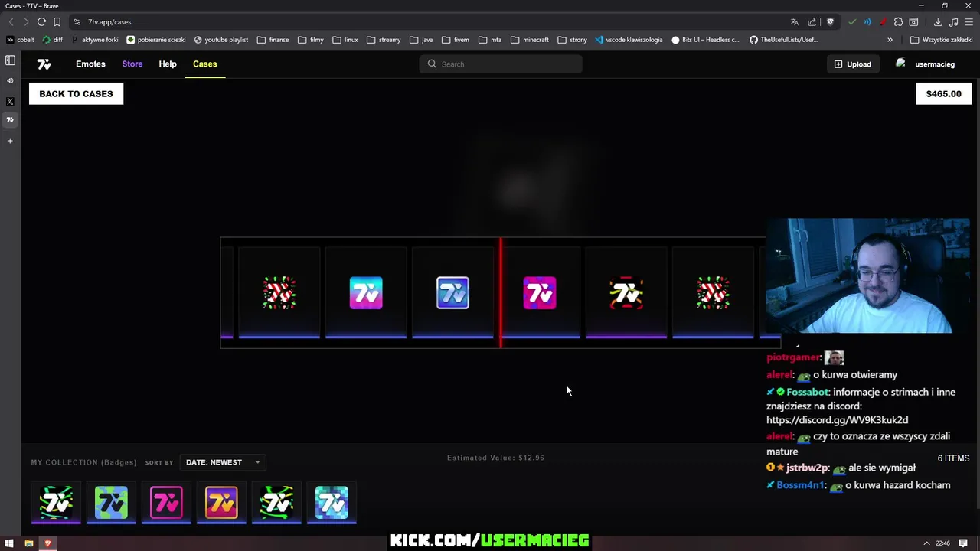Open File Explorer from taskbar

(x=28, y=543)
